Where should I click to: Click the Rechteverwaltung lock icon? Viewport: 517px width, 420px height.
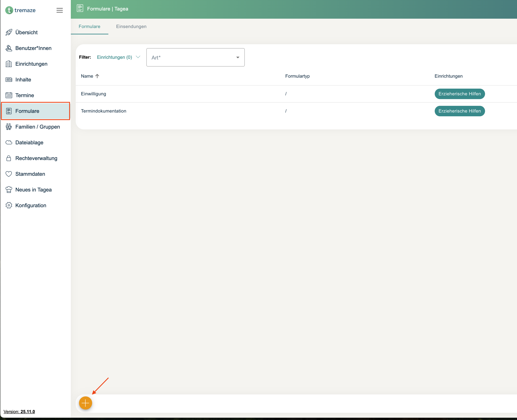pos(9,158)
